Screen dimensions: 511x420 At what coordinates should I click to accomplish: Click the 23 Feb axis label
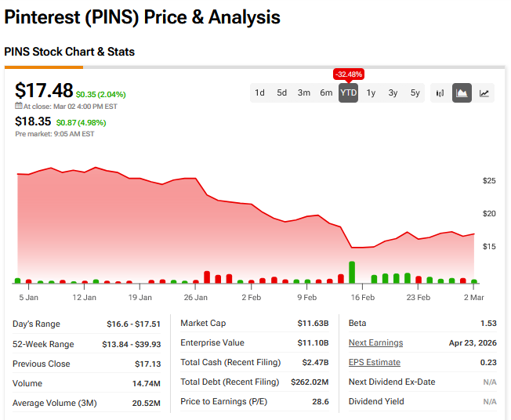(x=419, y=297)
